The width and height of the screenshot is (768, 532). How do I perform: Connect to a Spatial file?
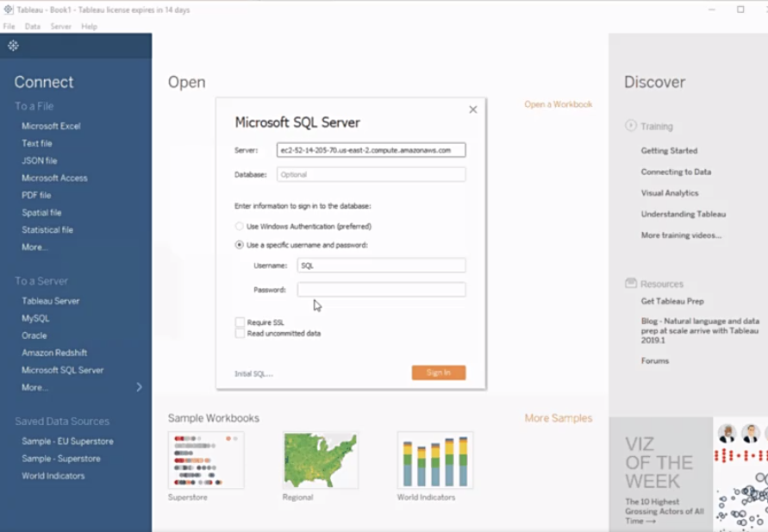click(41, 213)
